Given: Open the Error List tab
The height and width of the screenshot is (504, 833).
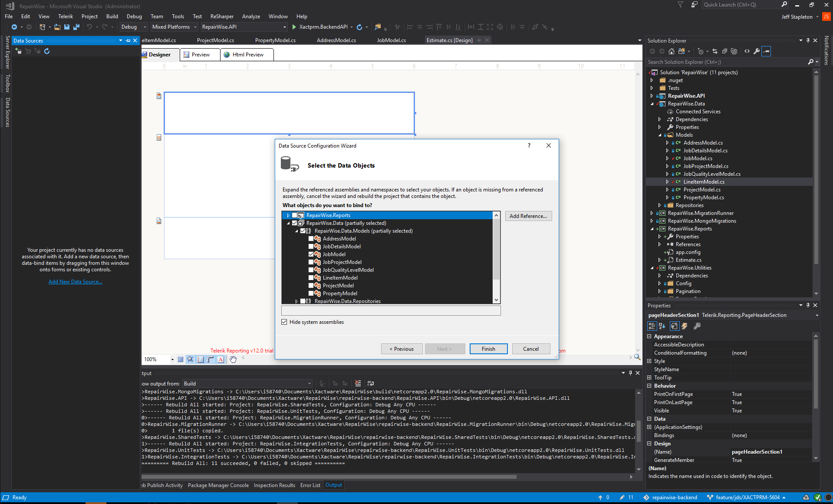Looking at the screenshot, I should [310, 485].
